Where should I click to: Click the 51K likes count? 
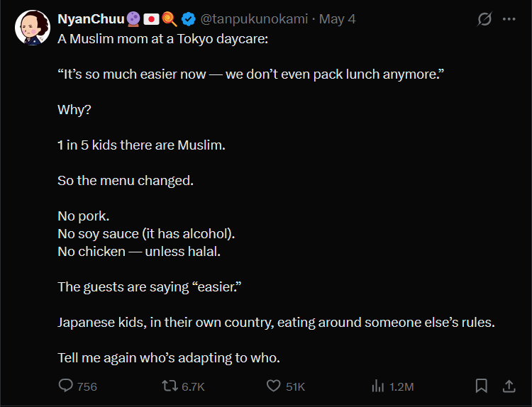click(295, 386)
